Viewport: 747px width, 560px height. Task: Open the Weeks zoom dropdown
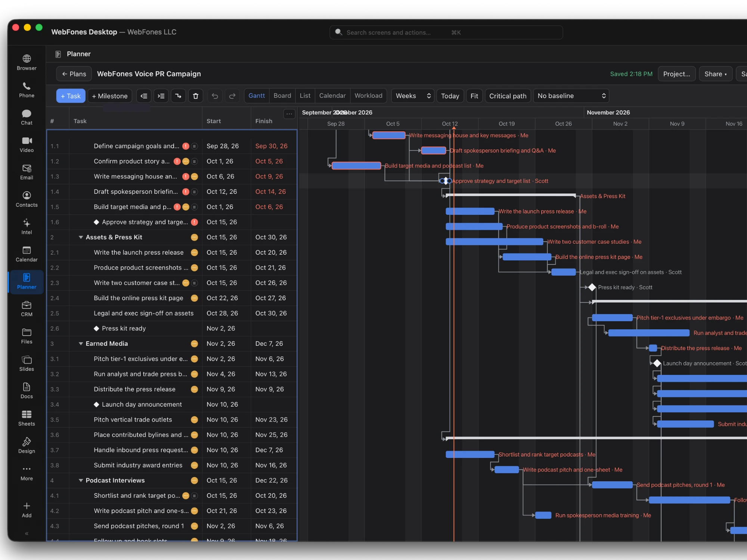tap(413, 96)
